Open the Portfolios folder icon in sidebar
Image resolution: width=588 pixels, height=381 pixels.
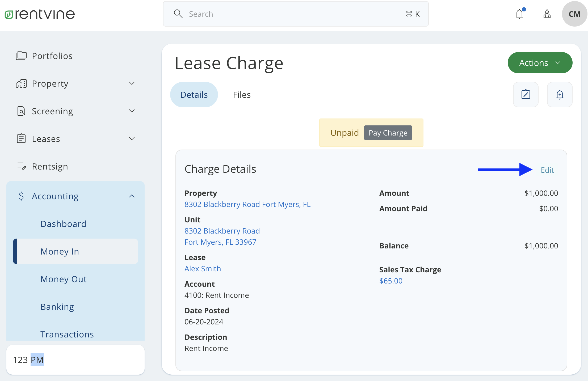click(x=21, y=56)
